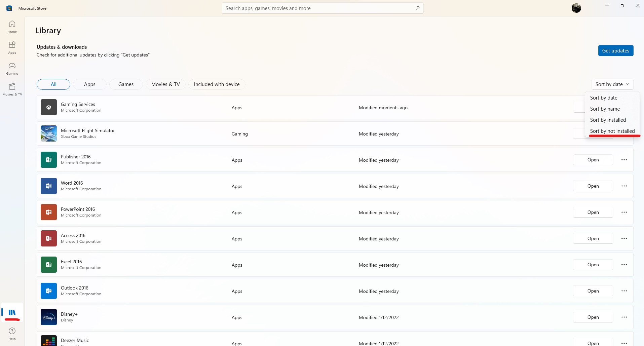Click the Access 2016 title text
The width and height of the screenshot is (644, 346).
click(x=73, y=235)
